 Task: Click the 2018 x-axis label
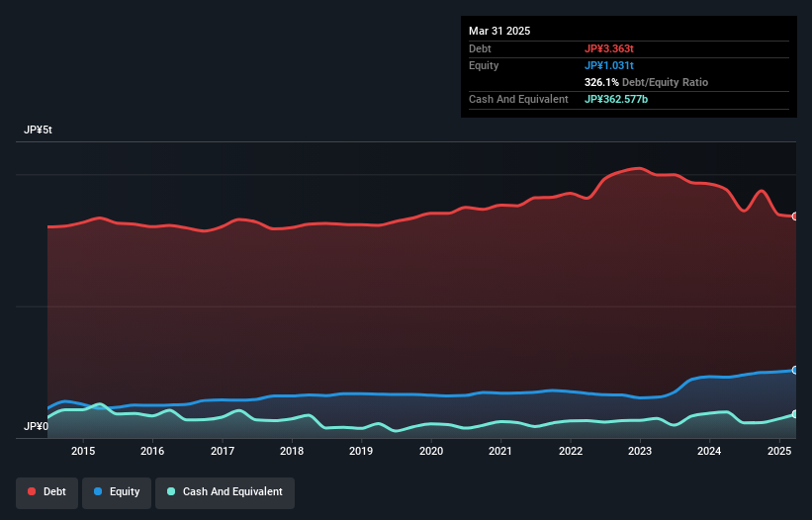click(292, 451)
